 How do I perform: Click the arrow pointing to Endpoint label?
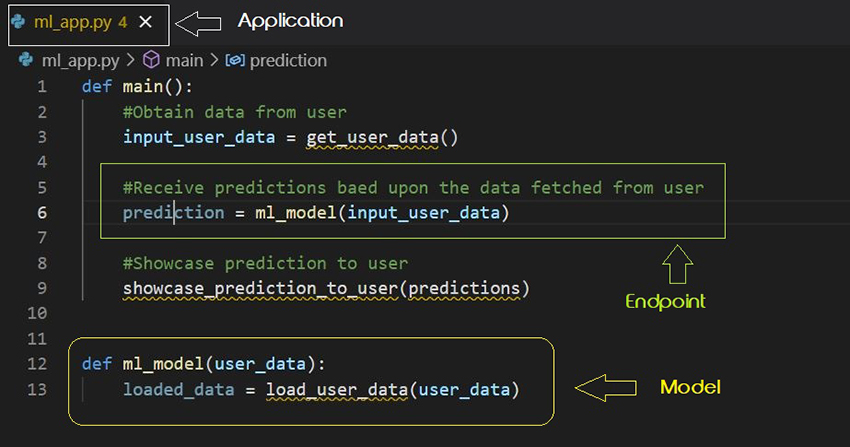pos(679,265)
